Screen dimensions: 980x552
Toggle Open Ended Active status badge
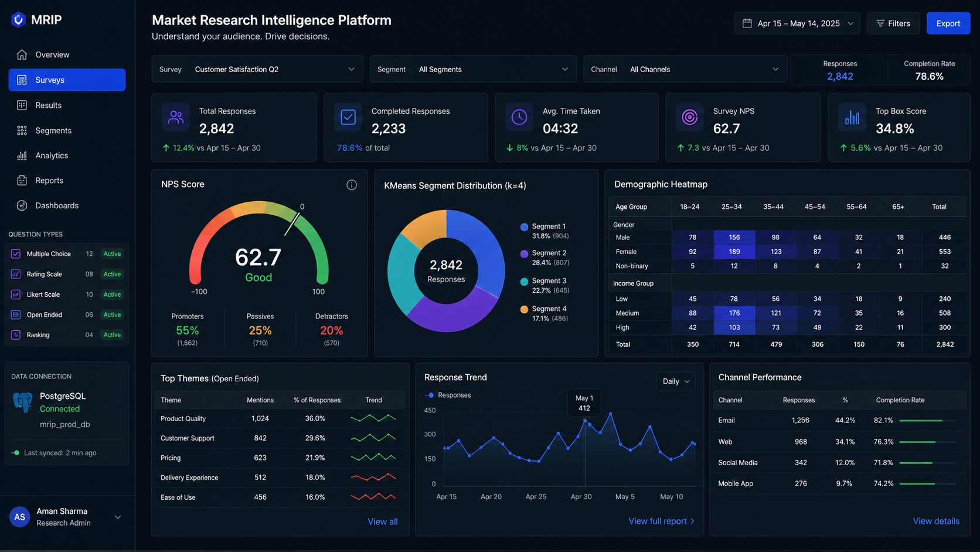coord(112,315)
